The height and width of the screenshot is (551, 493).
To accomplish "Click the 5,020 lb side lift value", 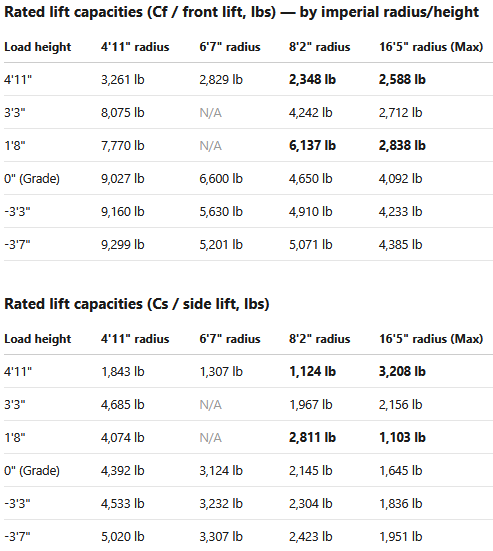I will (123, 537).
